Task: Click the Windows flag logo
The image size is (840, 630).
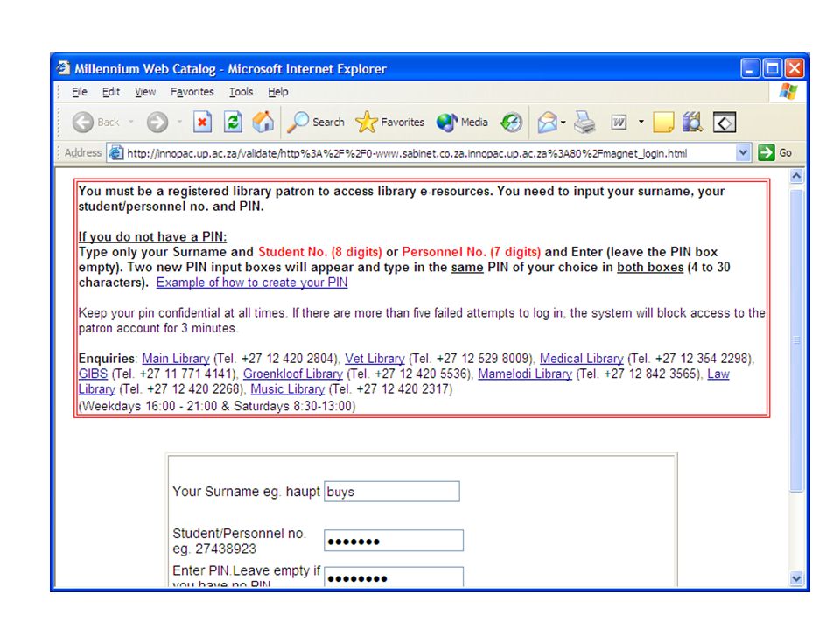Action: [788, 92]
